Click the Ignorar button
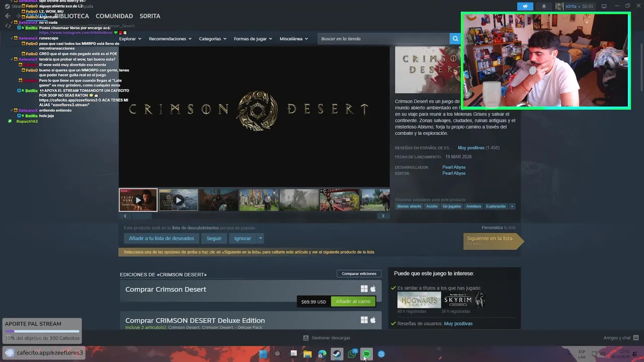 click(x=243, y=238)
